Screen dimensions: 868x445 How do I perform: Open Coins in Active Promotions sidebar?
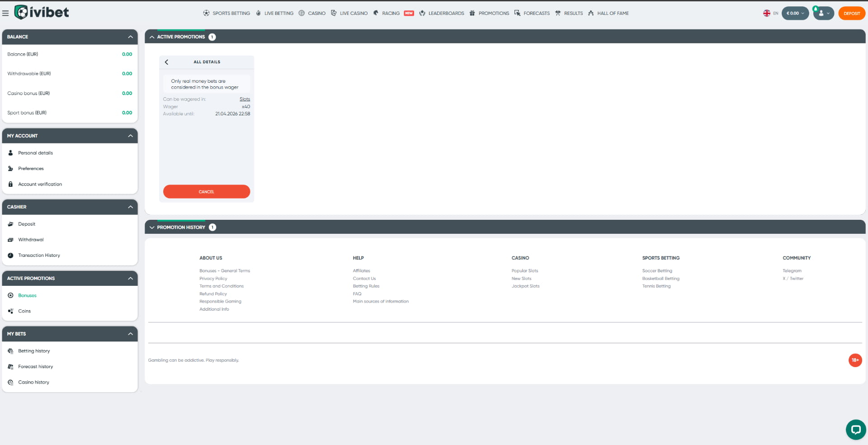click(x=24, y=311)
